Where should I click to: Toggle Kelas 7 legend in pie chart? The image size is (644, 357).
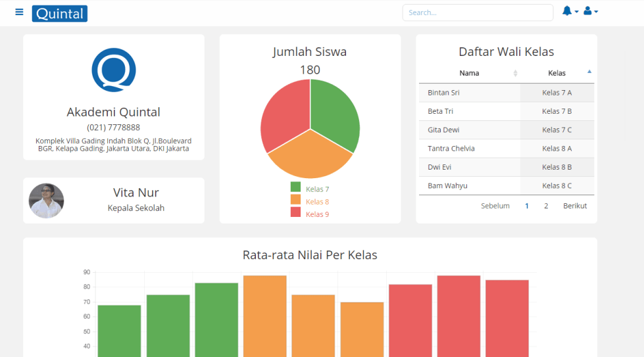310,189
